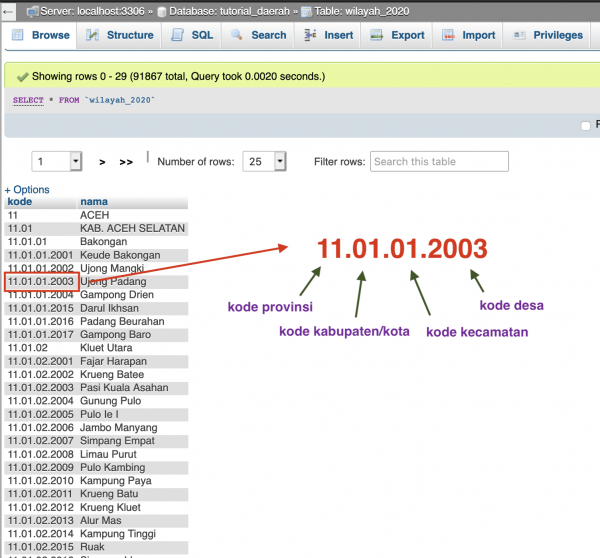600x558 pixels.
Task: Jump to last page with >> button
Action: (126, 162)
